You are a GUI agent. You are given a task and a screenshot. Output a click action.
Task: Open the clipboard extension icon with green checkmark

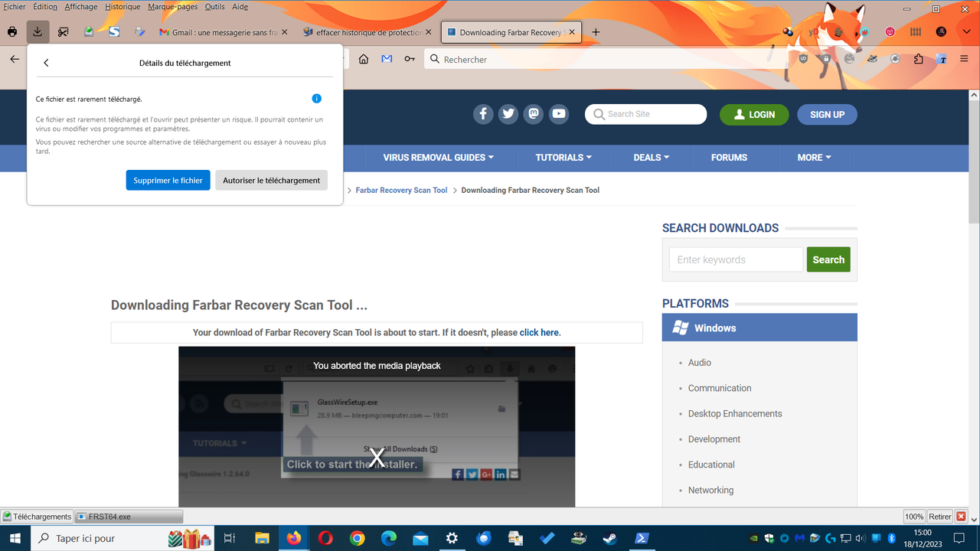(x=87, y=31)
